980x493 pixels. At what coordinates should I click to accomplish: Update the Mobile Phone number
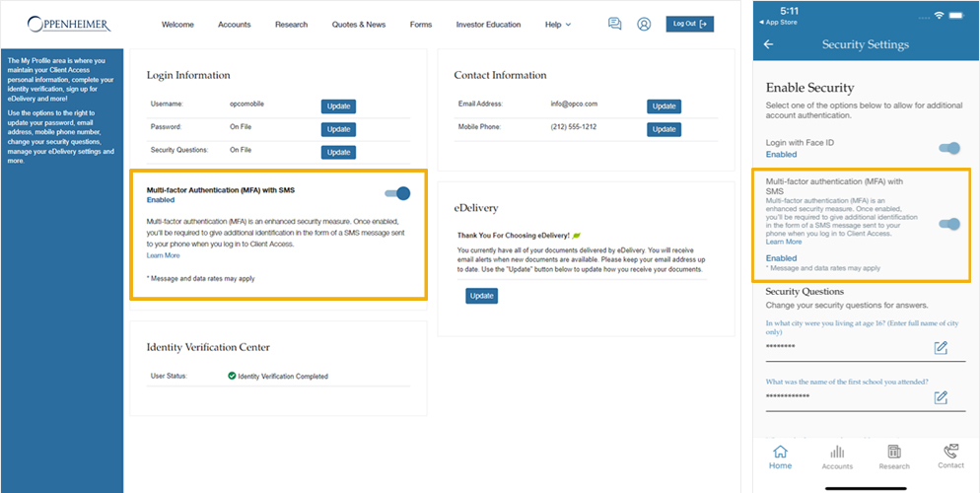point(664,129)
